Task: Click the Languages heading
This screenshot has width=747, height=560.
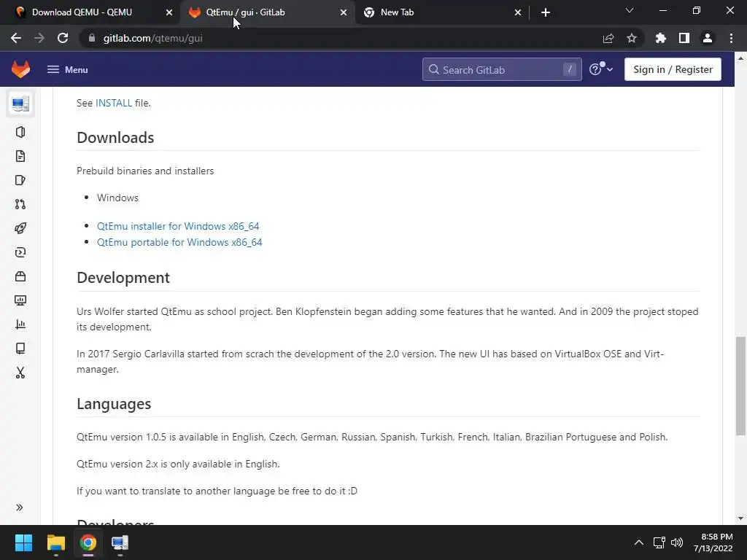Action: click(x=114, y=404)
